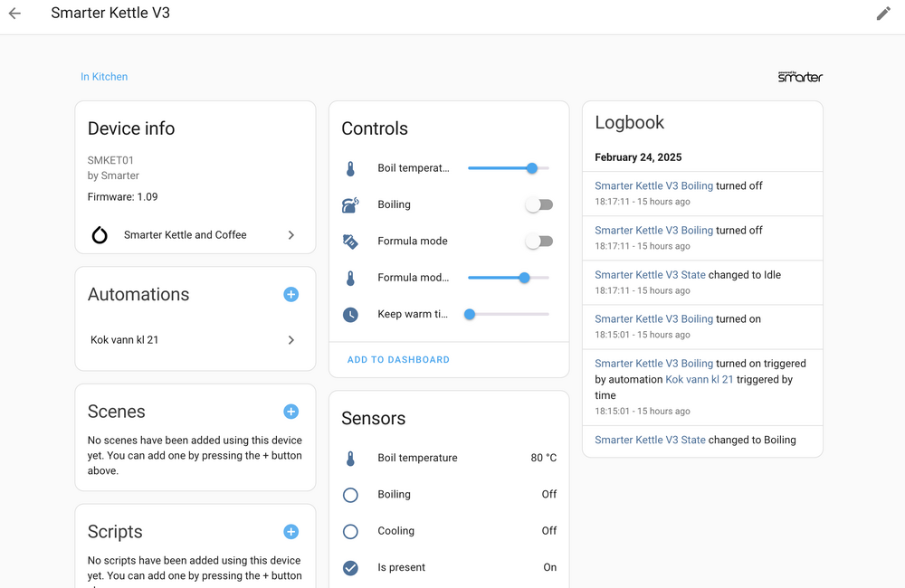905x588 pixels.
Task: Open Kok vann kl 21 link in Logbook
Action: tap(699, 380)
